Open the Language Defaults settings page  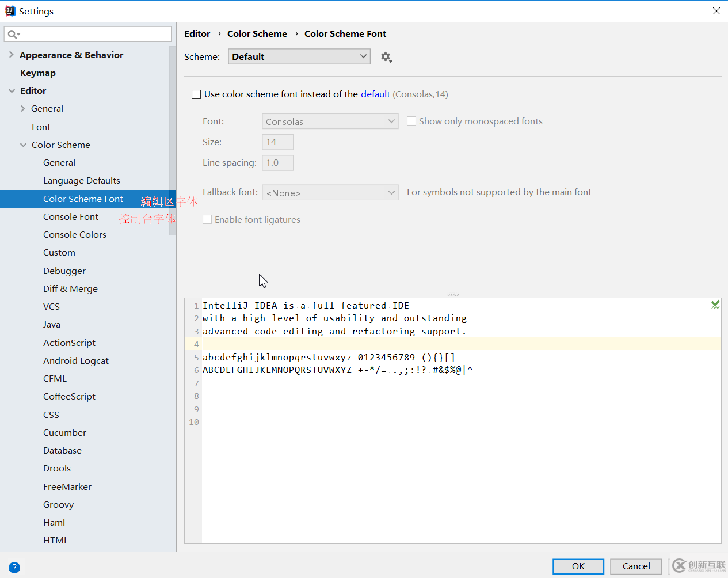point(82,181)
